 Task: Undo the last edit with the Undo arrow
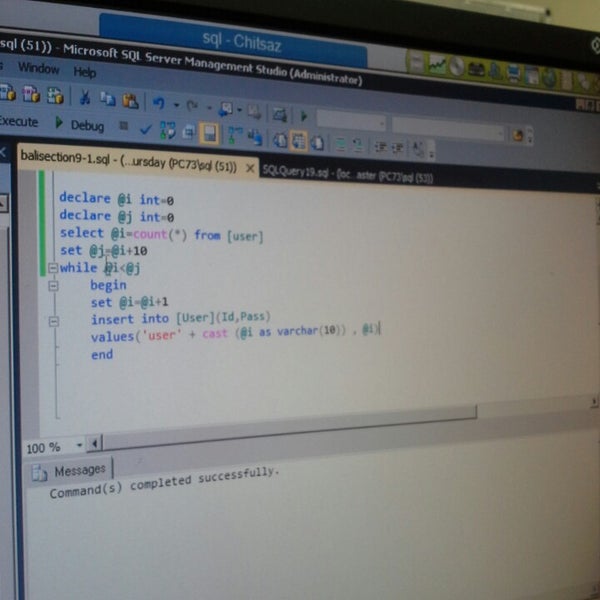(x=159, y=103)
